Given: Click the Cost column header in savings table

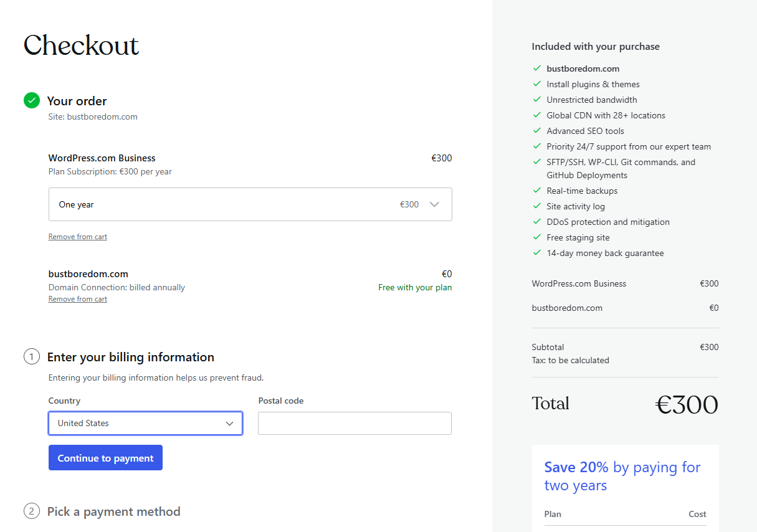Looking at the screenshot, I should [697, 514].
